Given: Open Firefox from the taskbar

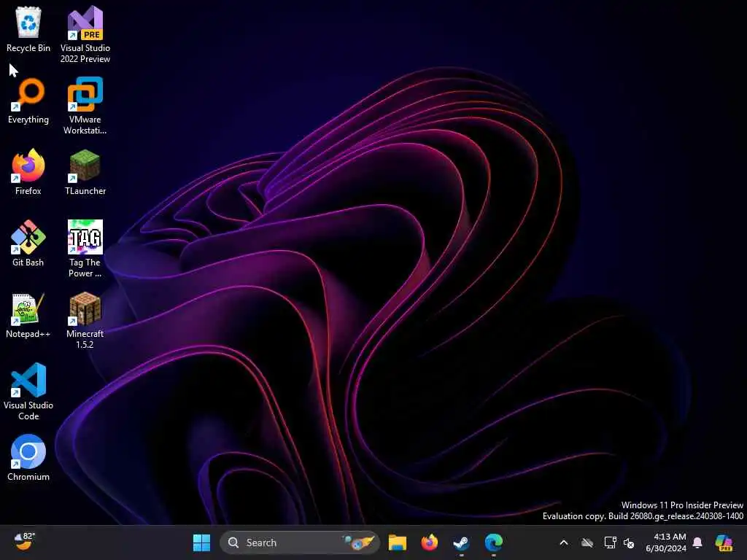Looking at the screenshot, I should tap(429, 542).
